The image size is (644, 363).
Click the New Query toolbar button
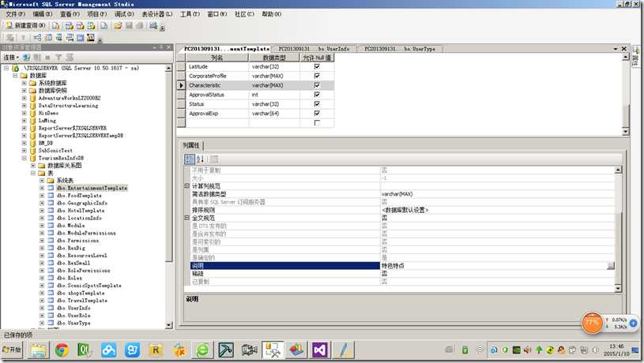[x=25, y=25]
